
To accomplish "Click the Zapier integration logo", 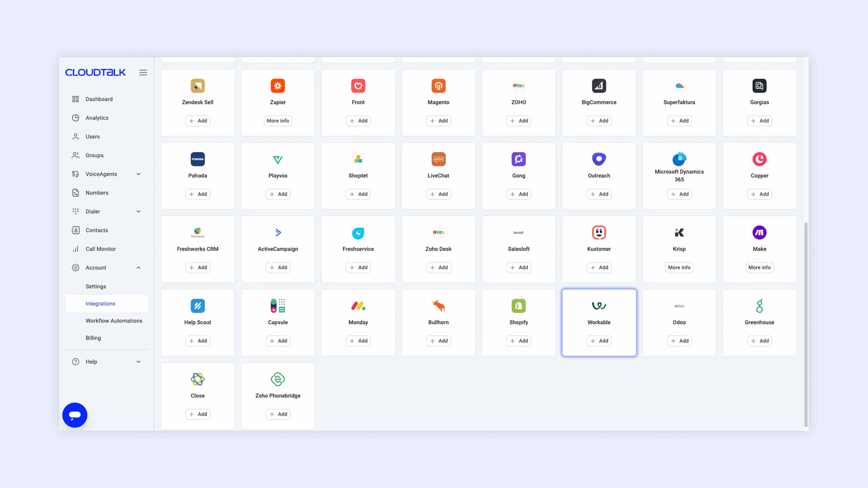I will (278, 86).
